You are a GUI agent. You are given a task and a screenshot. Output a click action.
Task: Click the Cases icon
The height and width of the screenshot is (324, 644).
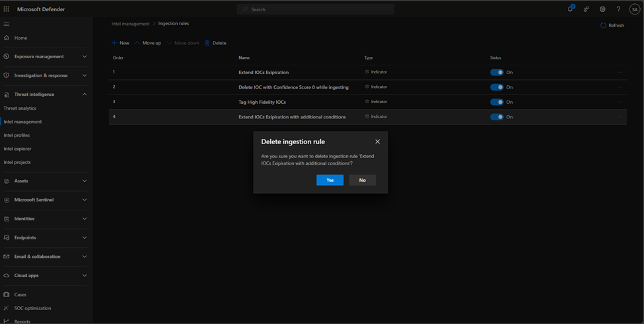pyautogui.click(x=6, y=295)
